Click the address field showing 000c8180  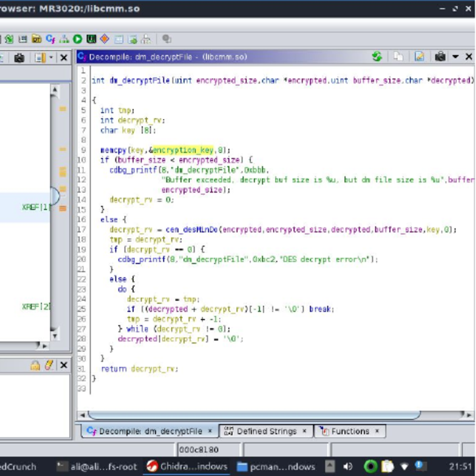(208, 450)
